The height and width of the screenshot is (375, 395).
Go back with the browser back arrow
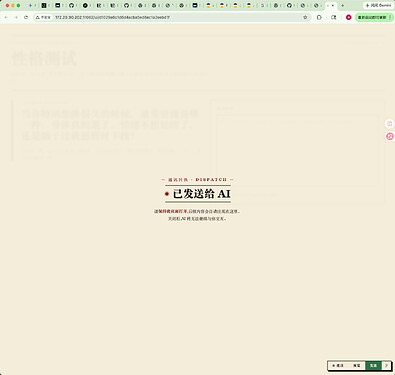tap(6, 17)
